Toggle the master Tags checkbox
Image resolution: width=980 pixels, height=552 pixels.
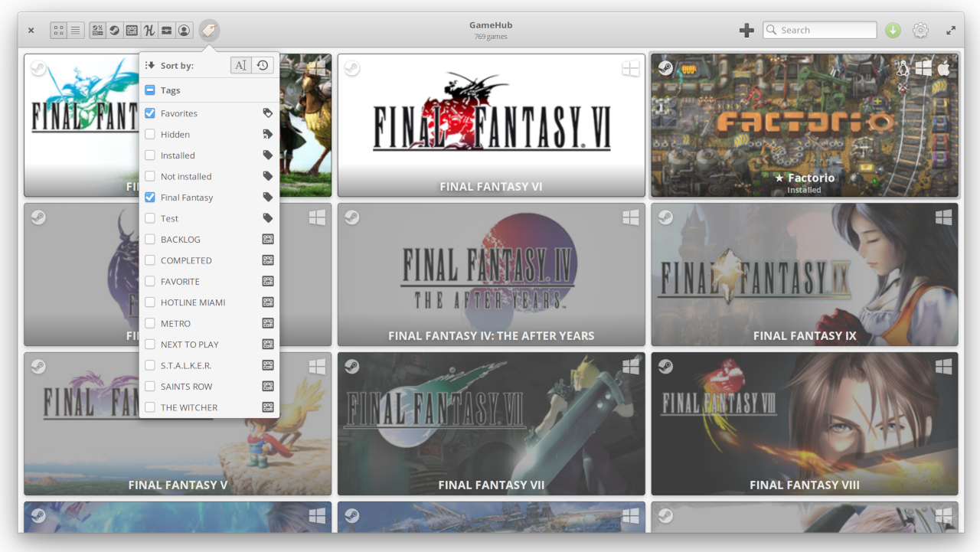coord(150,90)
